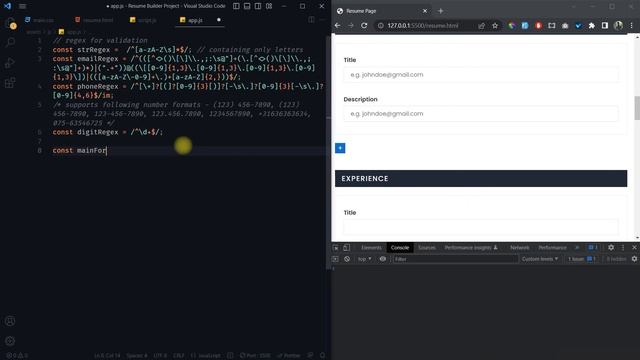Toggle the live expression eye icon
The width and height of the screenshot is (640, 360).
click(x=383, y=259)
